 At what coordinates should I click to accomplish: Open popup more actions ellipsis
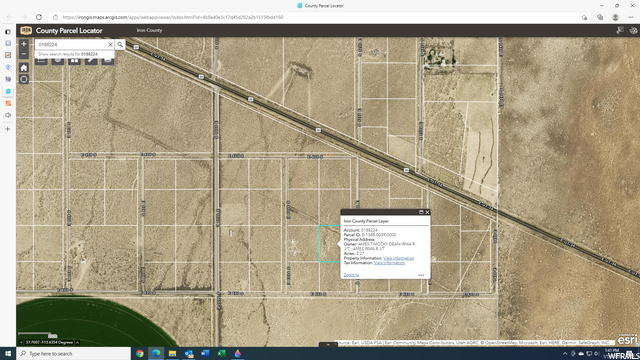(421, 275)
